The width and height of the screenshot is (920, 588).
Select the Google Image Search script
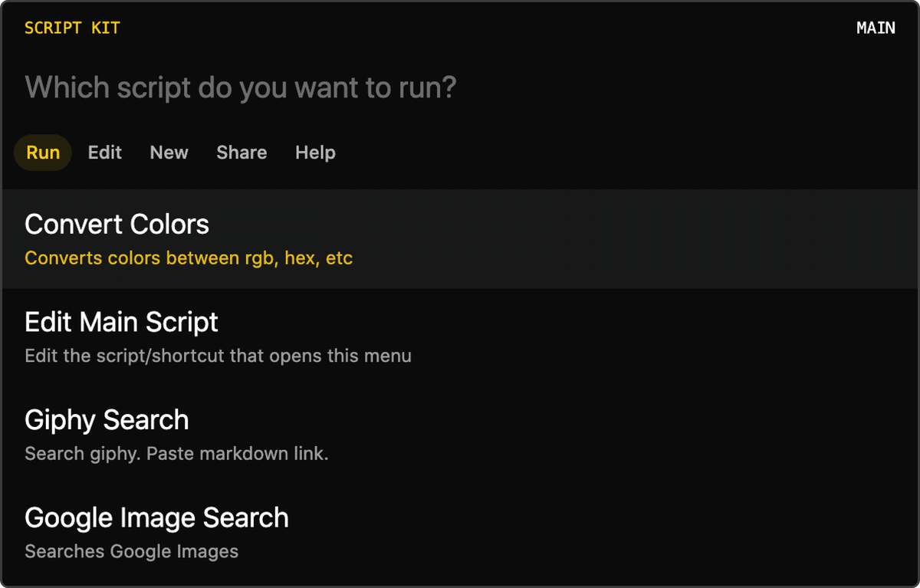click(460, 534)
